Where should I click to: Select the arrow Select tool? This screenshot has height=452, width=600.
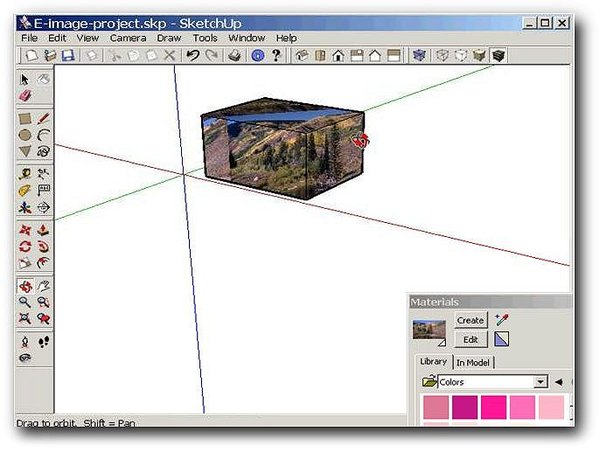tap(25, 78)
